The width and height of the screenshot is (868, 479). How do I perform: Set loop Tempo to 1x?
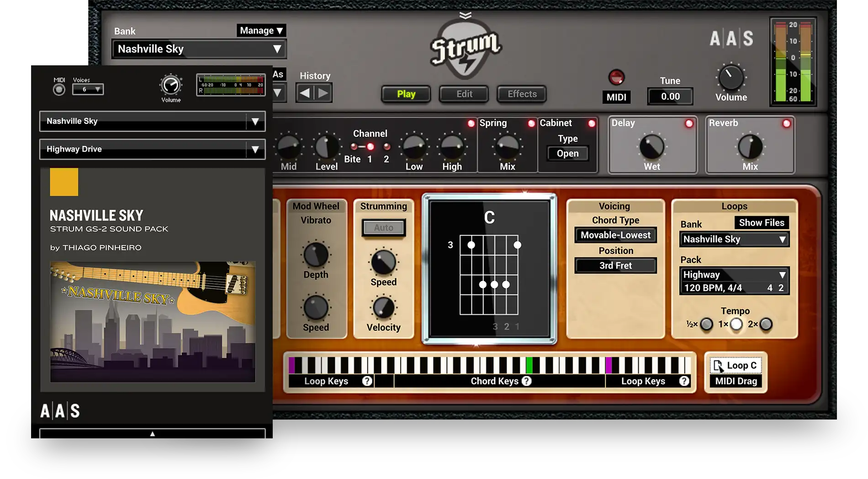pos(736,324)
